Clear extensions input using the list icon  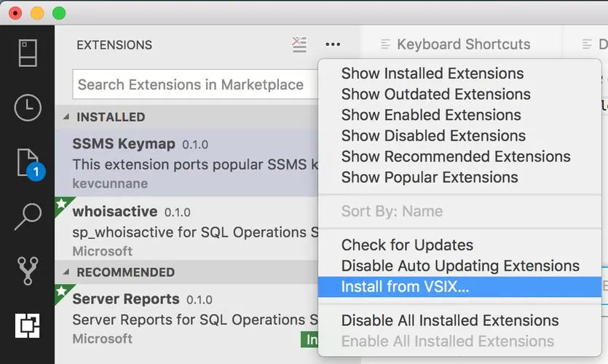click(x=299, y=44)
